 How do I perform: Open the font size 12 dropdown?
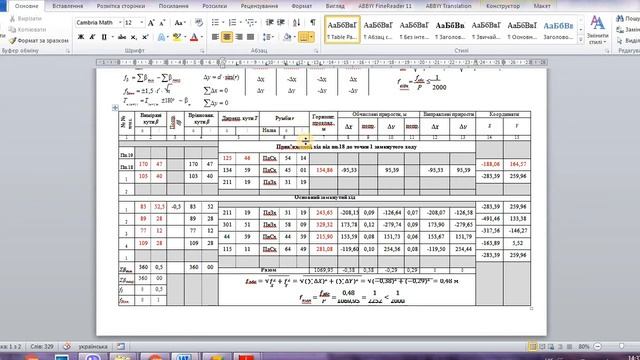point(142,23)
